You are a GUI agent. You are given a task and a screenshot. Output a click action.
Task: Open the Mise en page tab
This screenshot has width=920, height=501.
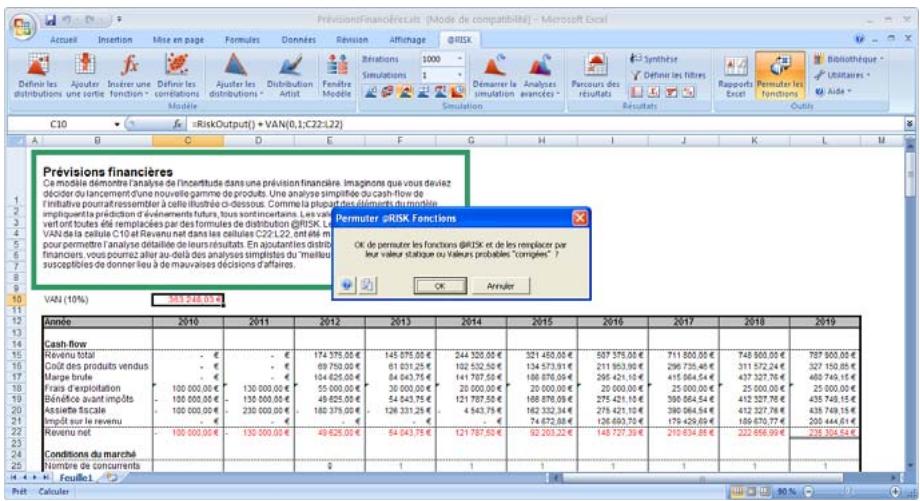(178, 40)
